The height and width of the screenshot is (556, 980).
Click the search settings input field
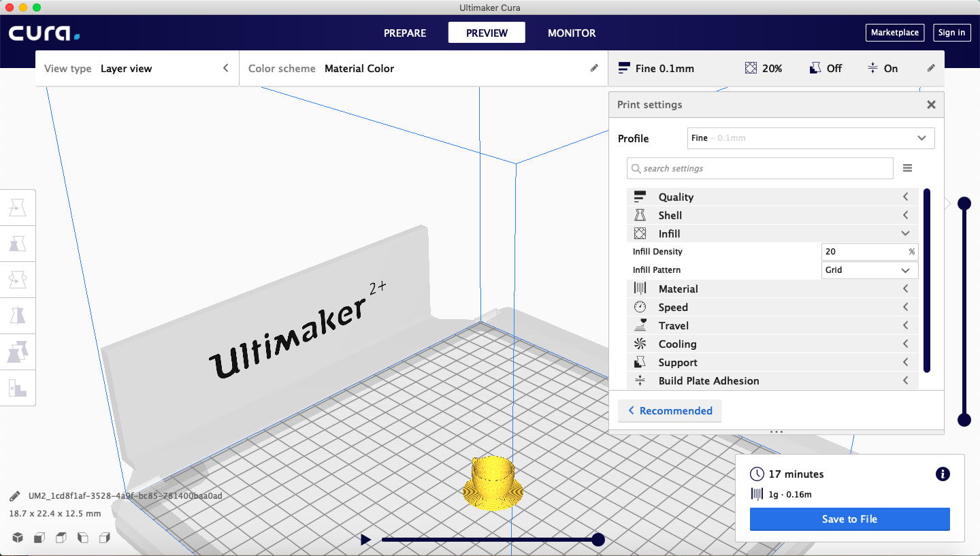point(759,168)
